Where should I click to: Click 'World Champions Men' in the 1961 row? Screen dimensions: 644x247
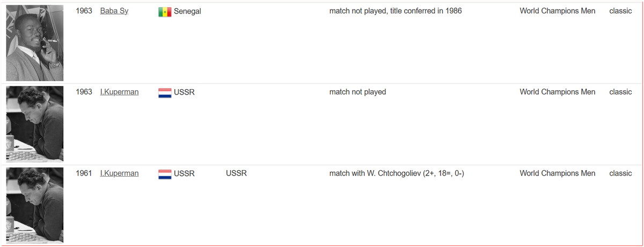pos(557,173)
